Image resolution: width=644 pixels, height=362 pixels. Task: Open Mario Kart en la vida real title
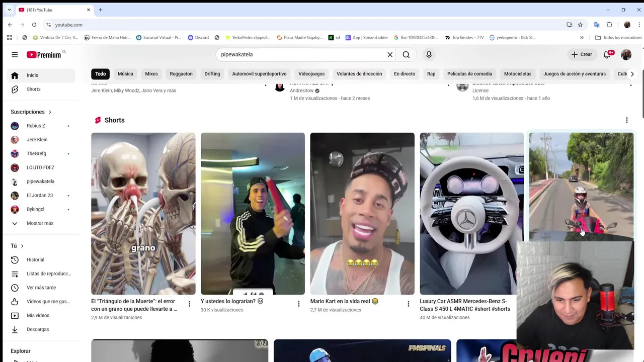344,302
